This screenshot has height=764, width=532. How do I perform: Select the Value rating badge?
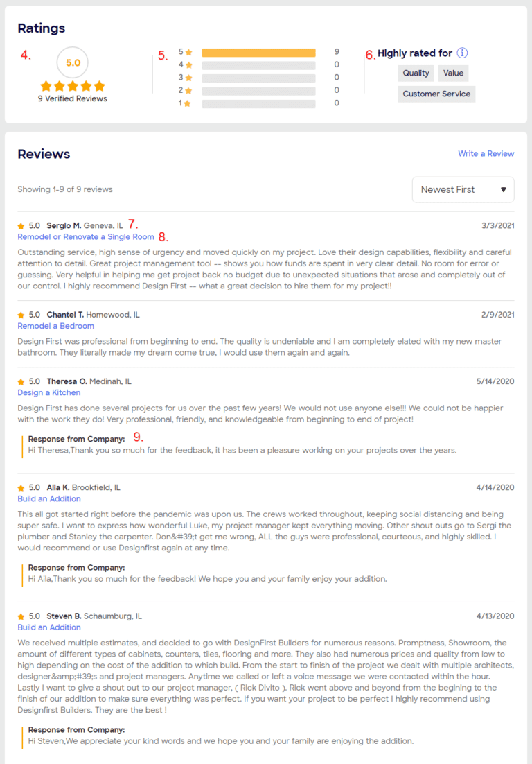point(453,73)
